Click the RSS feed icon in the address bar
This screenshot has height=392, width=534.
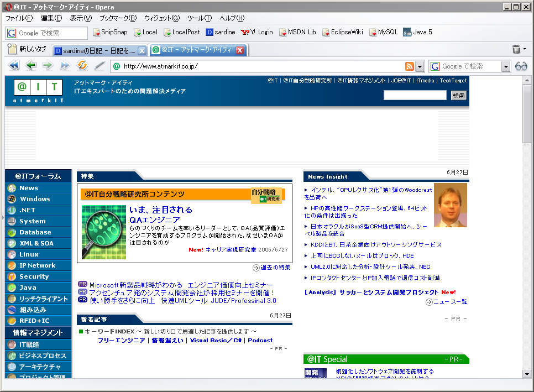410,66
